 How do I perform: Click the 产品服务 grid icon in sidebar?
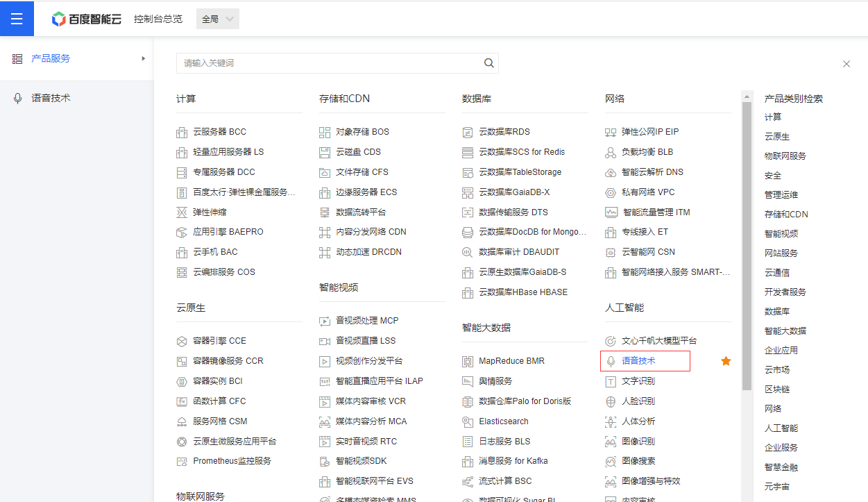click(x=17, y=59)
